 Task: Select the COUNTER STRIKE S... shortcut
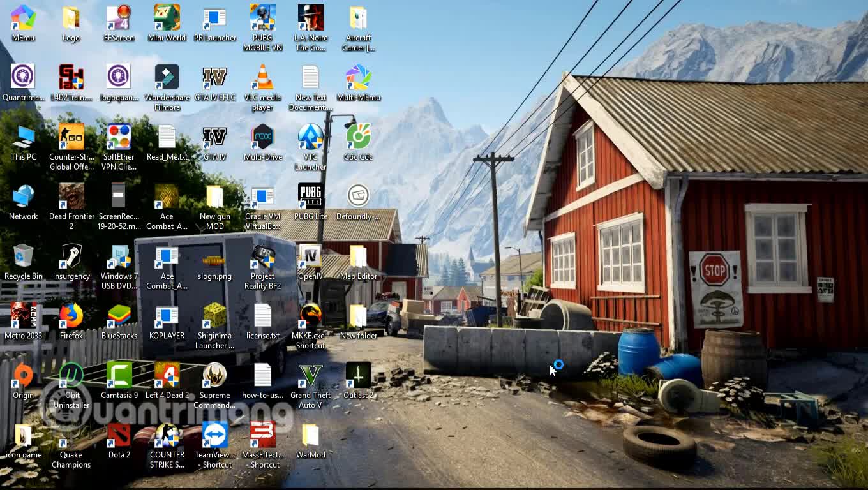167,445
